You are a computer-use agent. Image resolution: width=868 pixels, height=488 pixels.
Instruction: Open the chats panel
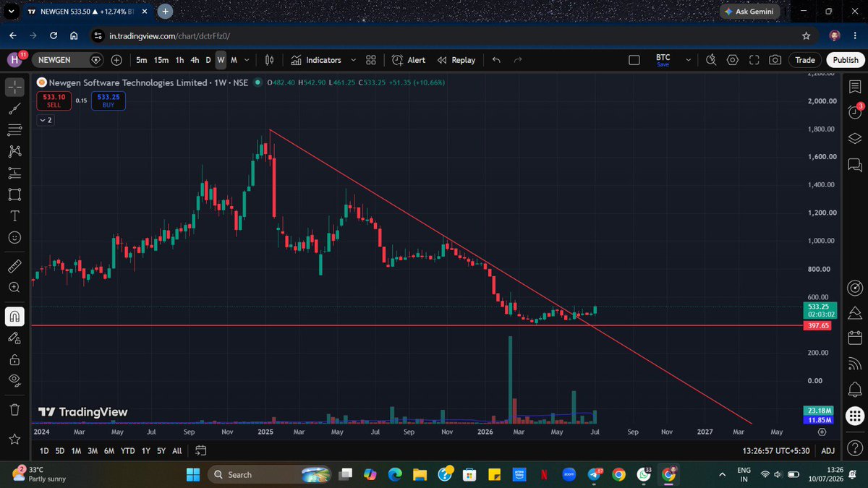point(854,165)
